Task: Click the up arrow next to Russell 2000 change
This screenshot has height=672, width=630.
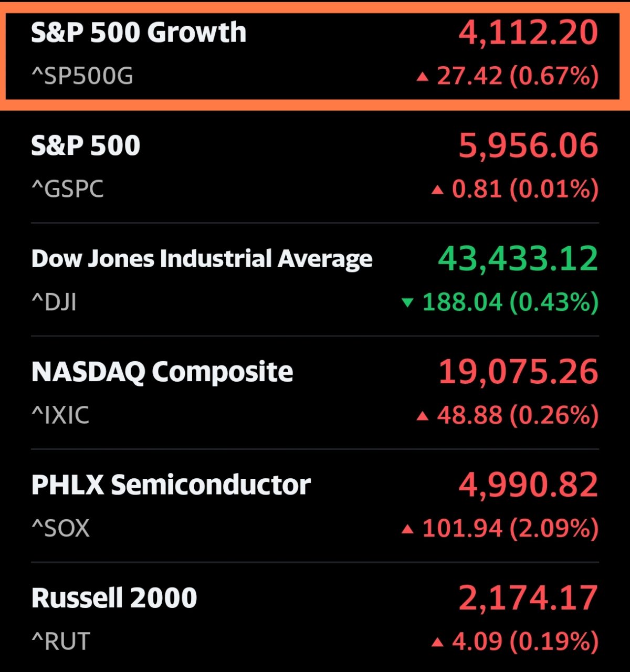Action: coord(438,642)
